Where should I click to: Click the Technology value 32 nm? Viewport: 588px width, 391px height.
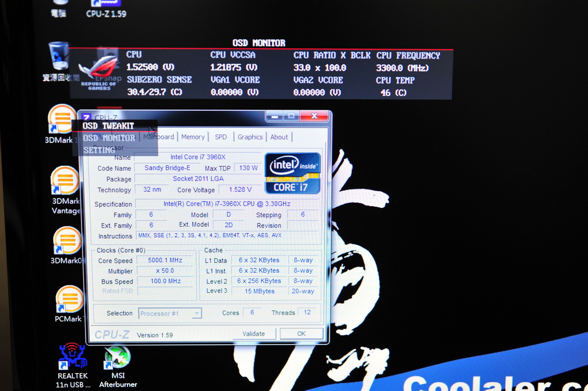pos(152,189)
